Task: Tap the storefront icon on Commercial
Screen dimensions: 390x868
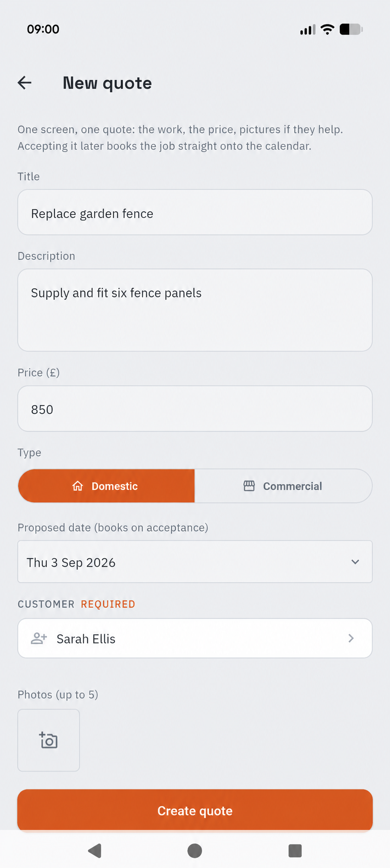Action: (249, 486)
